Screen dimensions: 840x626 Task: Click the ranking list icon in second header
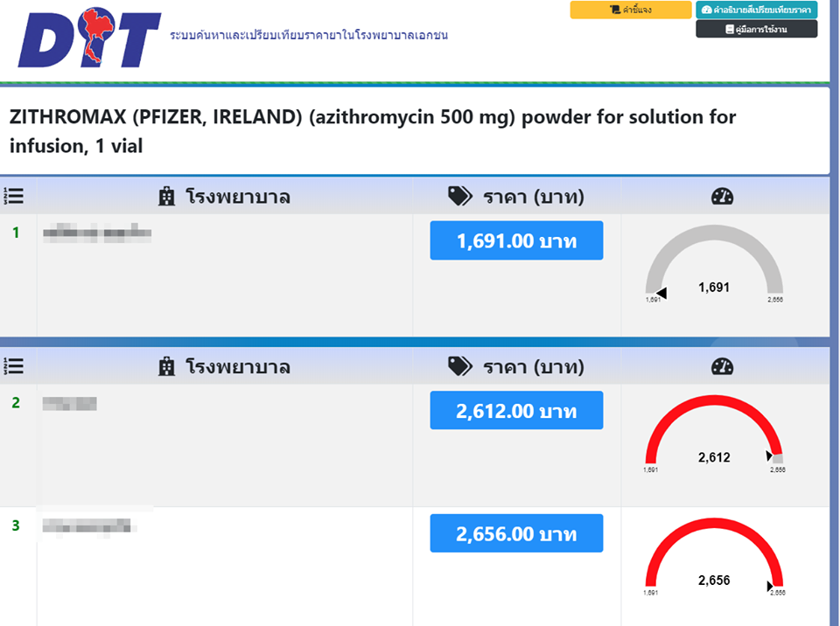13,366
